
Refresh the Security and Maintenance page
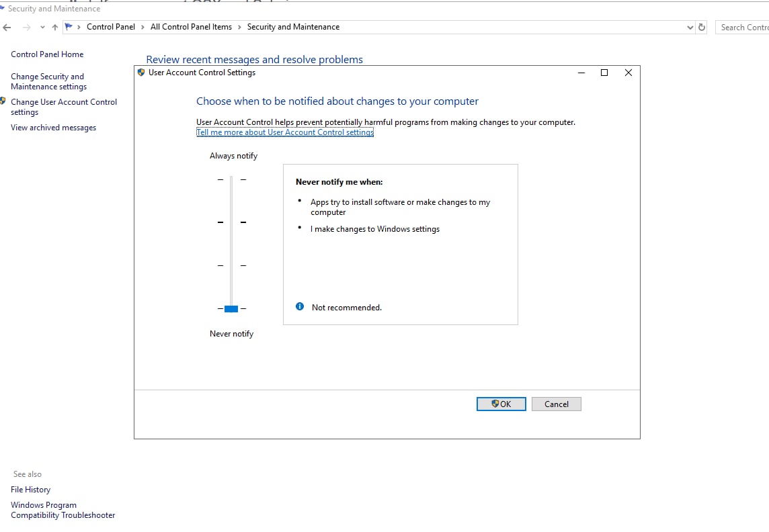pos(702,28)
